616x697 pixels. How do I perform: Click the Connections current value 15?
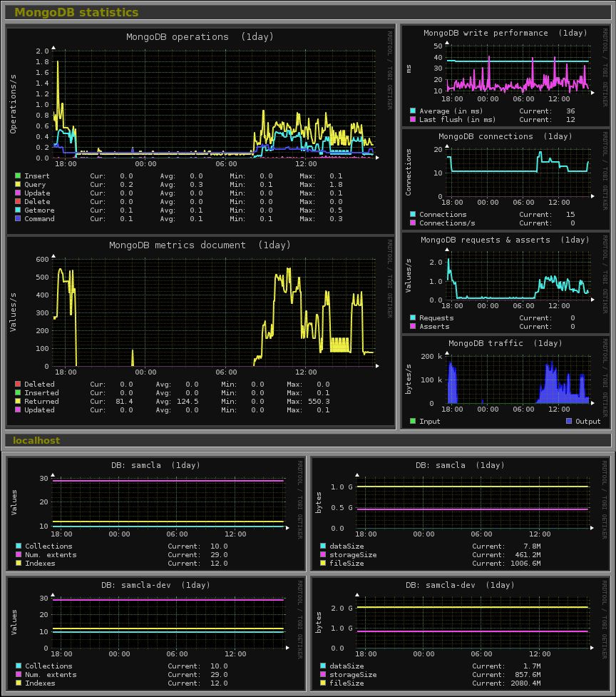click(x=570, y=214)
